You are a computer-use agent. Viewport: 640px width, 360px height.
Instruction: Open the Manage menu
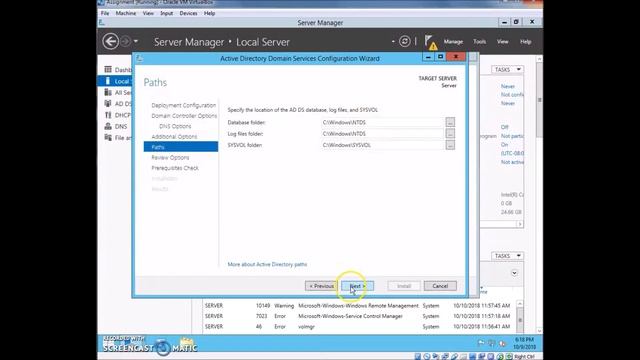coord(453,42)
